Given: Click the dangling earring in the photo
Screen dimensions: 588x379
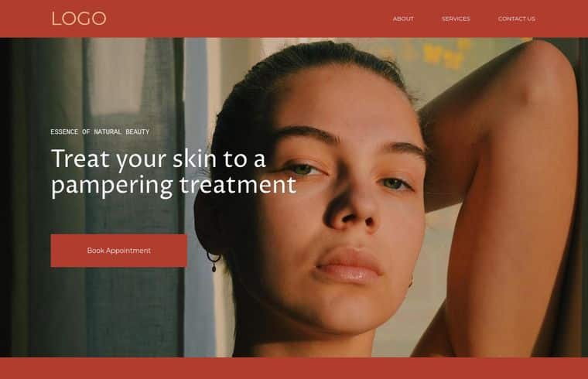Looking at the screenshot, I should tap(214, 261).
